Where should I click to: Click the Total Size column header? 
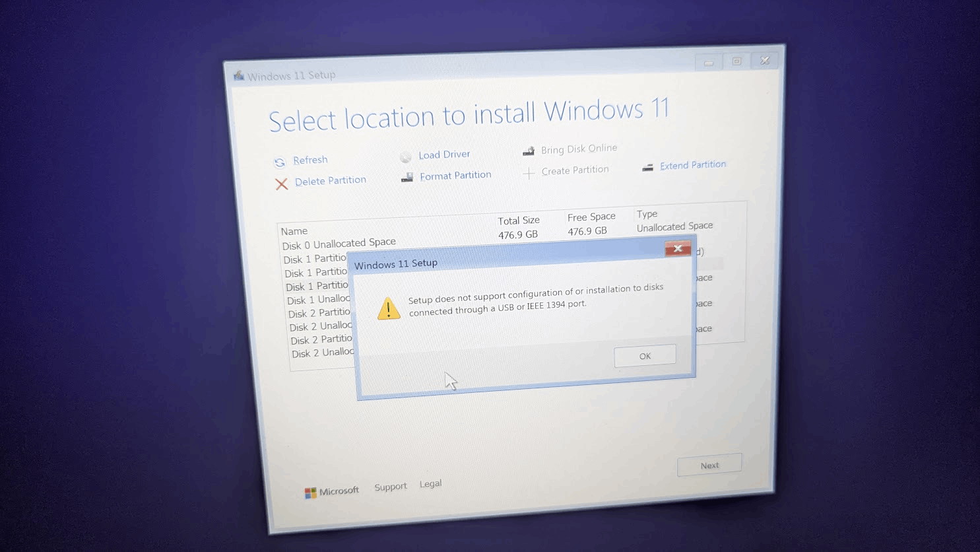[x=519, y=221]
